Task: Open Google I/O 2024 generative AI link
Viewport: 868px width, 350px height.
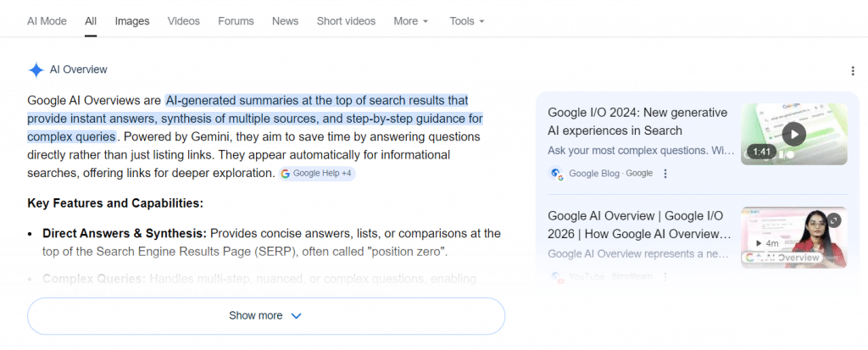Action: click(x=637, y=122)
